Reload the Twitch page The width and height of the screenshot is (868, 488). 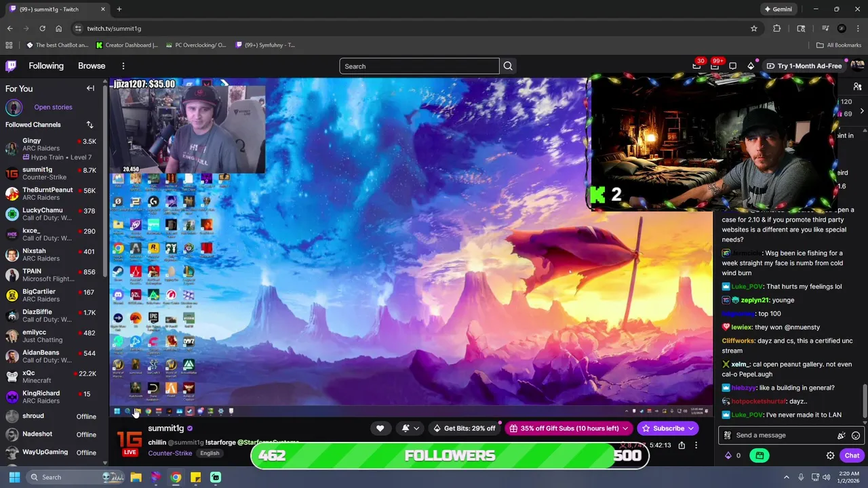(x=42, y=28)
